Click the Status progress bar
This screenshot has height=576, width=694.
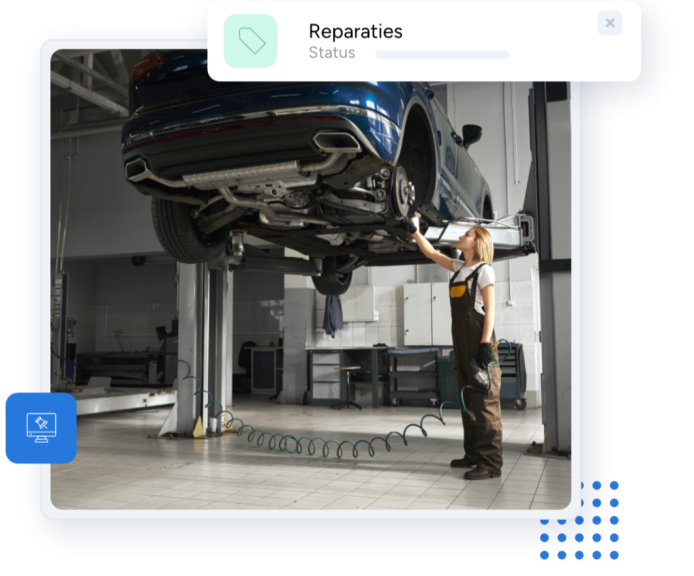tap(442, 54)
